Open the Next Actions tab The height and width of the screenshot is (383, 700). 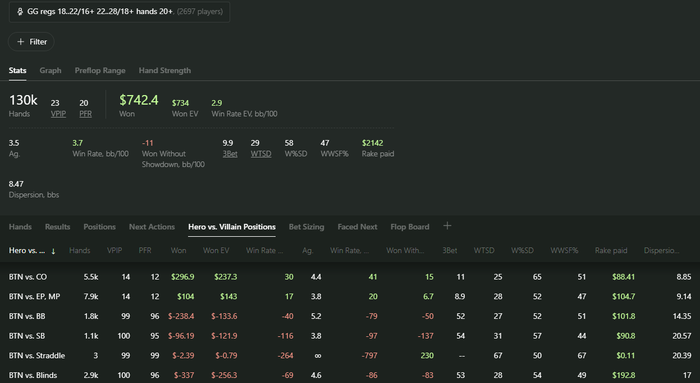tap(152, 227)
